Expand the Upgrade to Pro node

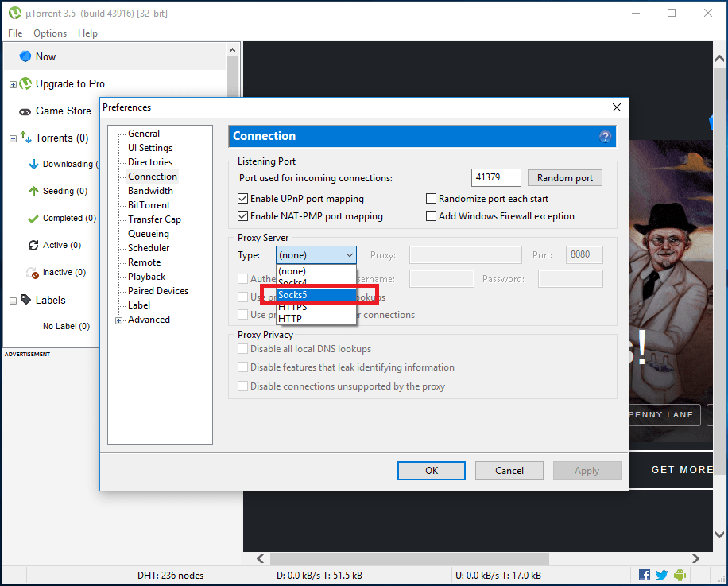(13, 84)
